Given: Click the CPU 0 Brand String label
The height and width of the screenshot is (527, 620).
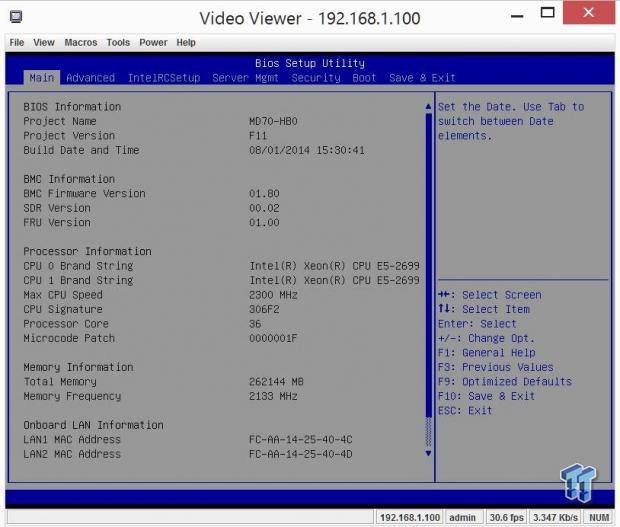Looking at the screenshot, I should click(x=78, y=266).
